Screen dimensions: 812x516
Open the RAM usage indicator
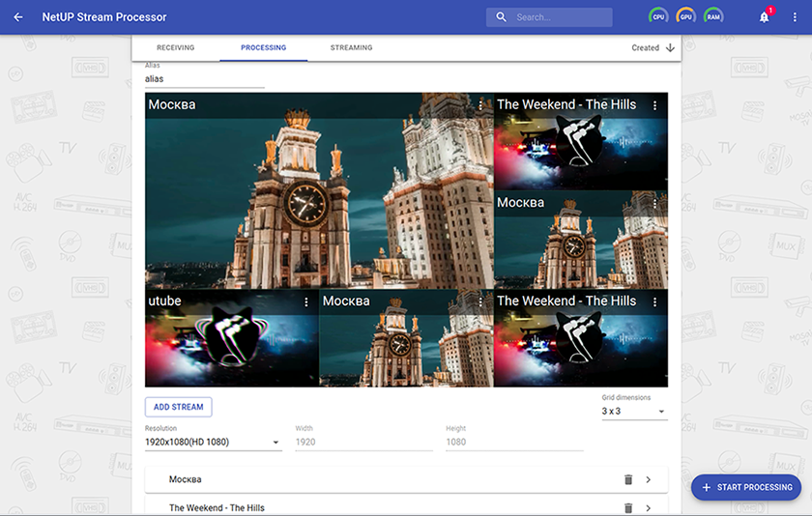[713, 16]
